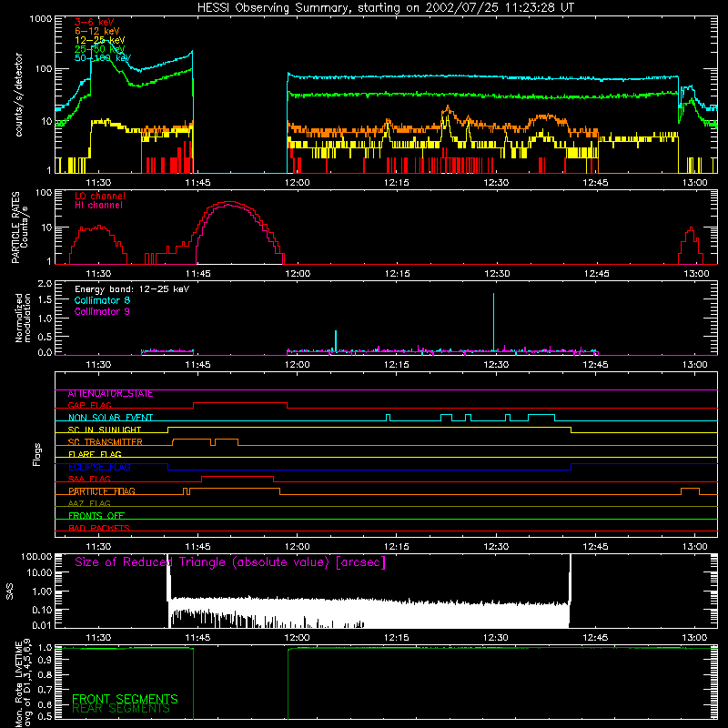Click the '13:00' time label below Flags panel

click(x=695, y=547)
